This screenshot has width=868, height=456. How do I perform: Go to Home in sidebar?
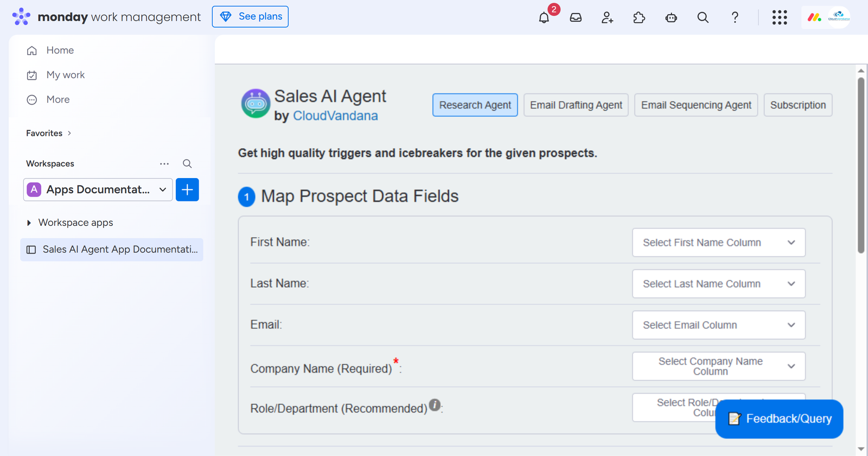point(60,50)
